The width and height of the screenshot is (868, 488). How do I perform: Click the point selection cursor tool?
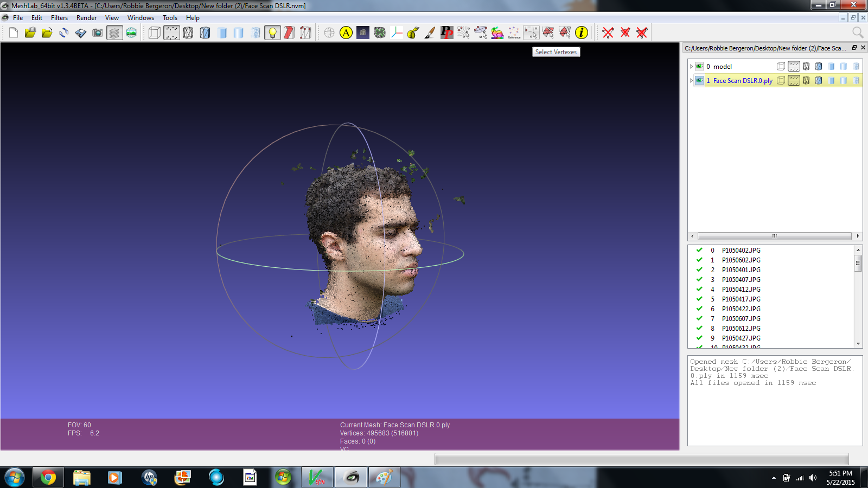click(464, 33)
